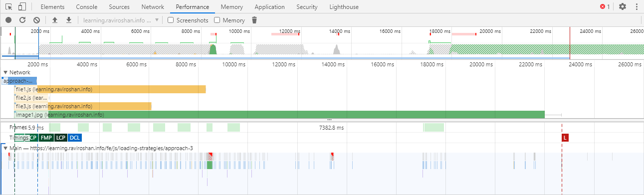Screen dimensions: 644x195
Task: Open the Lighthouse tab
Action: click(x=344, y=7)
